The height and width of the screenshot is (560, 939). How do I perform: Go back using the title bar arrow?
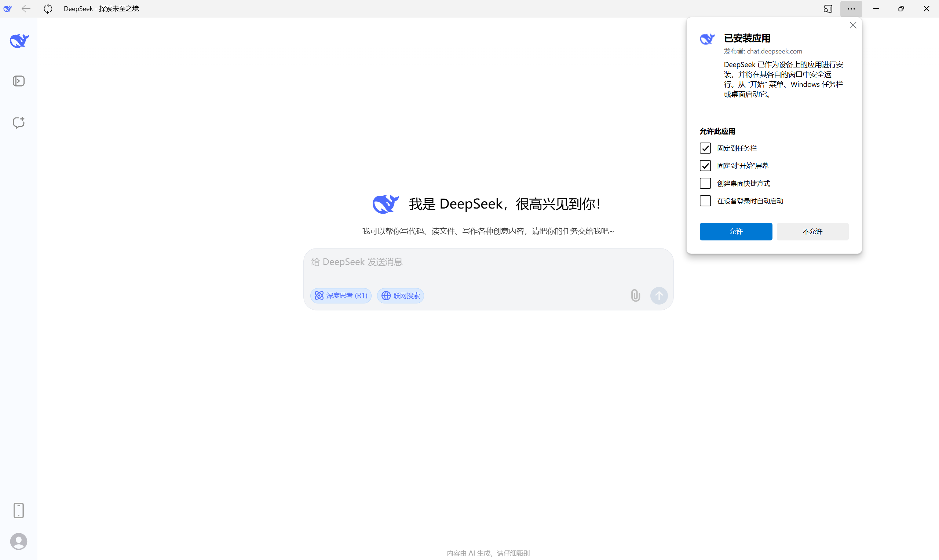point(26,8)
